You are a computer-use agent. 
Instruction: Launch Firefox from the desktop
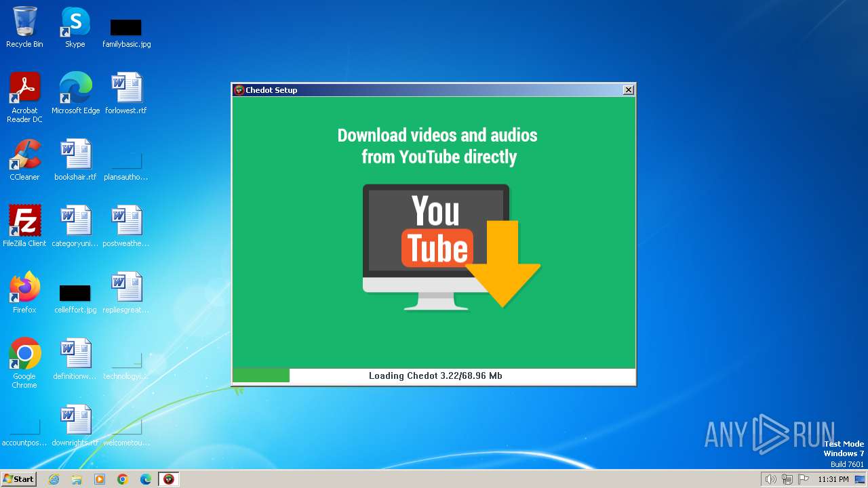24,293
